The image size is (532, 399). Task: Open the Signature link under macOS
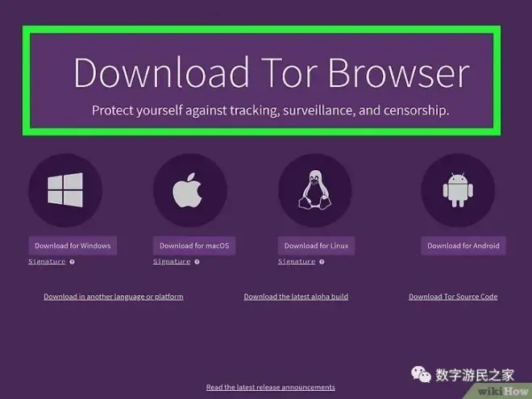pyautogui.click(x=172, y=262)
